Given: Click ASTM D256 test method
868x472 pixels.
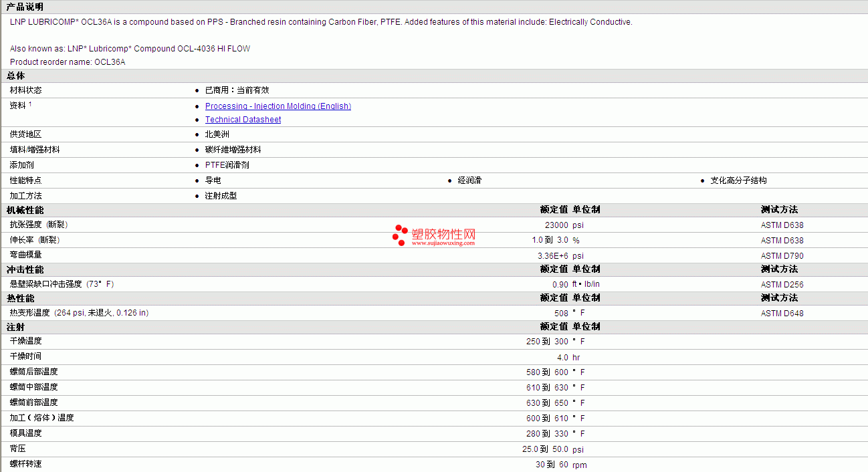Looking at the screenshot, I should (782, 285).
